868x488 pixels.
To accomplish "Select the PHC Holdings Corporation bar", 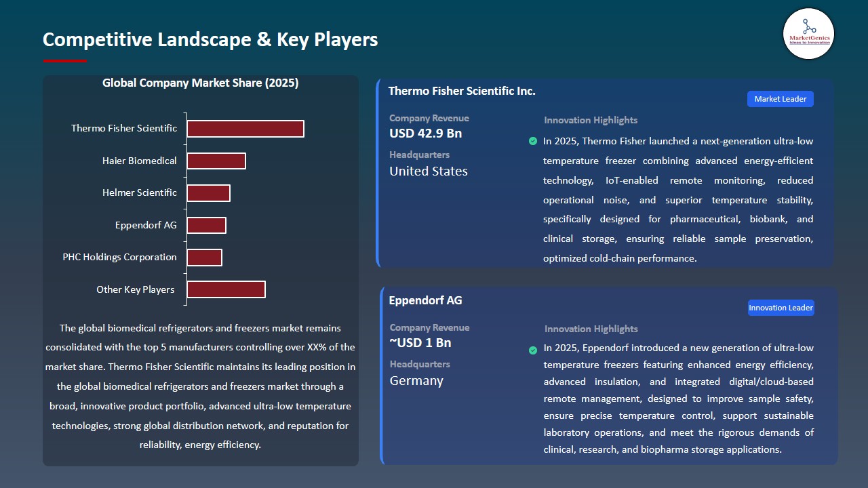I will pyautogui.click(x=204, y=258).
